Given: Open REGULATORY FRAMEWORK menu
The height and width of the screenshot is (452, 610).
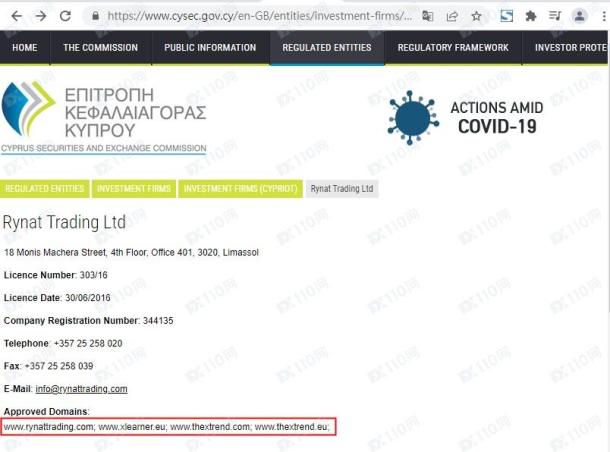Looking at the screenshot, I should [453, 47].
